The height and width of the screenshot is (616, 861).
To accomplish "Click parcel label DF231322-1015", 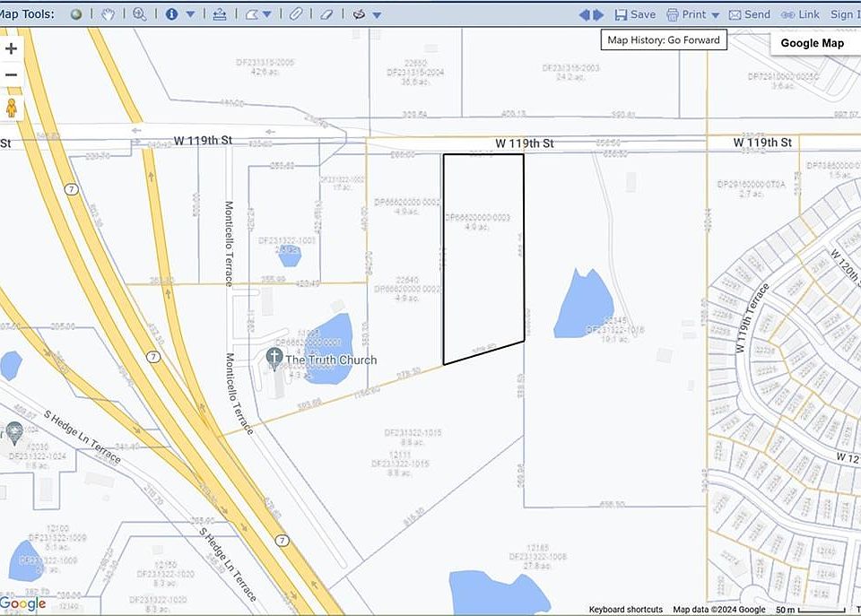I will (x=413, y=432).
